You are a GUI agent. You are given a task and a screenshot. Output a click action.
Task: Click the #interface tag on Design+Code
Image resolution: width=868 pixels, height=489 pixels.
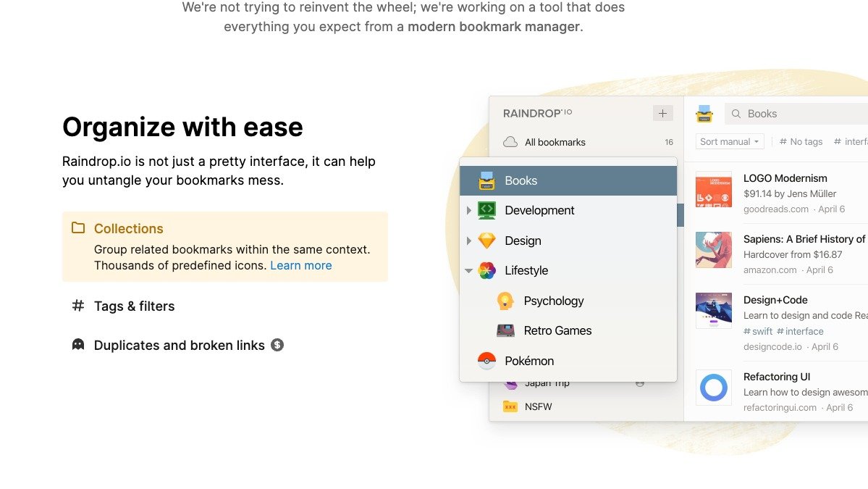(x=801, y=331)
